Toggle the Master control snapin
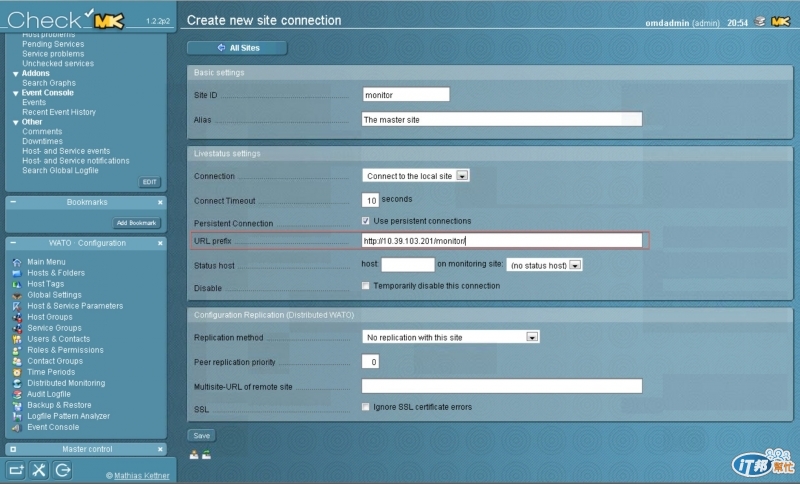Screen dimensions: 800x484 [x=13, y=449]
